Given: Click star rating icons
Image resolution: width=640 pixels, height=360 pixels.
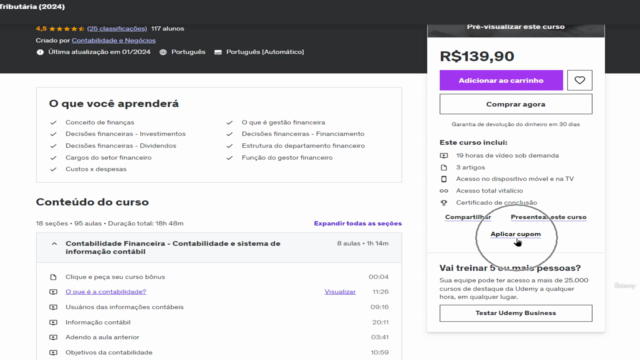Looking at the screenshot, I should (67, 29).
